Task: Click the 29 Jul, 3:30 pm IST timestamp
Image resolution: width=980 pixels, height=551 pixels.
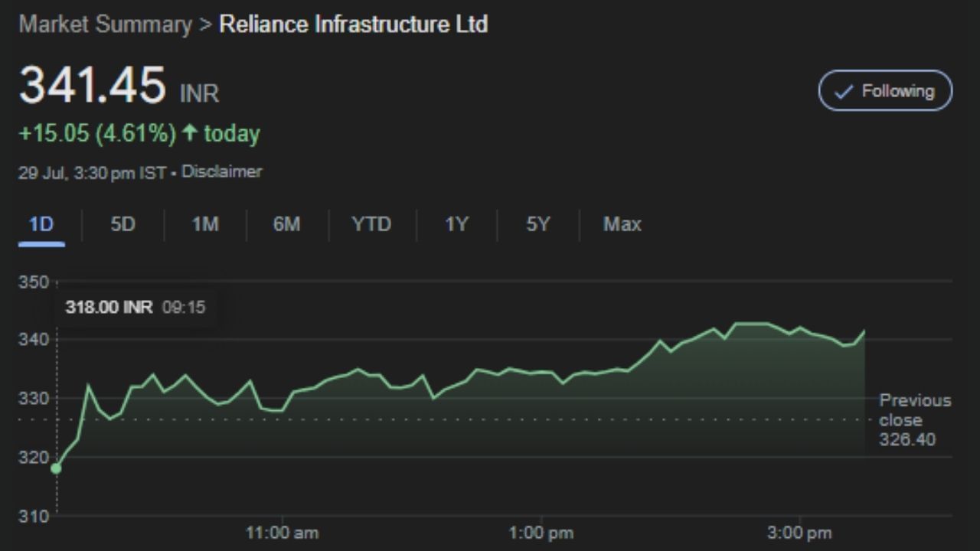Action: pos(92,172)
